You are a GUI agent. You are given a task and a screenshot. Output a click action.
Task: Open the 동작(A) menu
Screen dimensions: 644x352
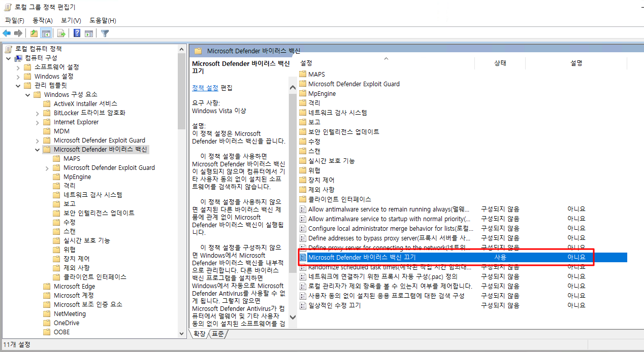coord(43,20)
